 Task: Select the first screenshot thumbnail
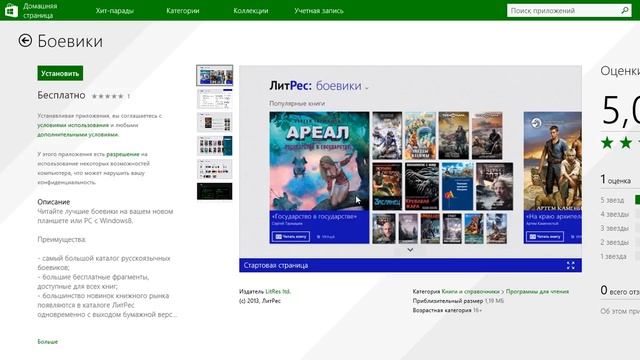(215, 76)
